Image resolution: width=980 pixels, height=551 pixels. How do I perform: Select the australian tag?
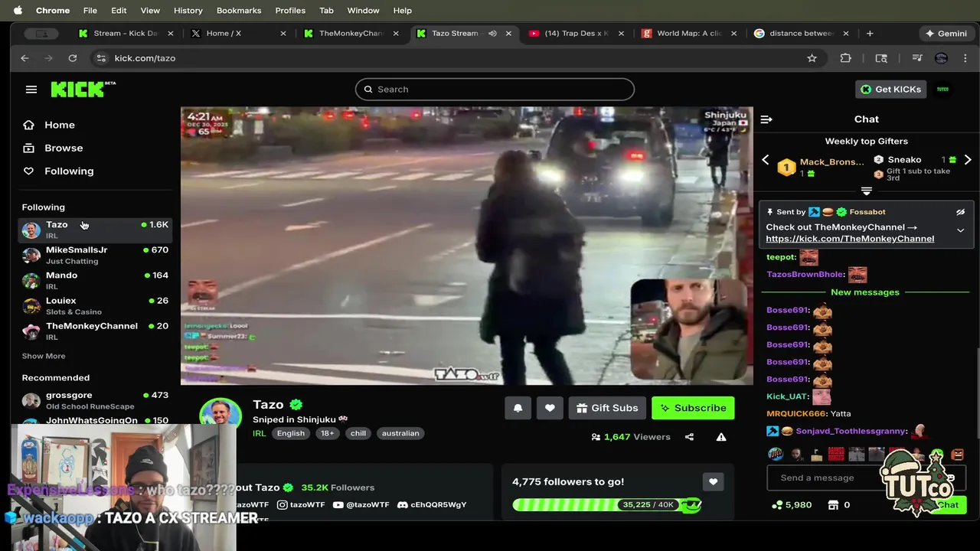coord(400,433)
